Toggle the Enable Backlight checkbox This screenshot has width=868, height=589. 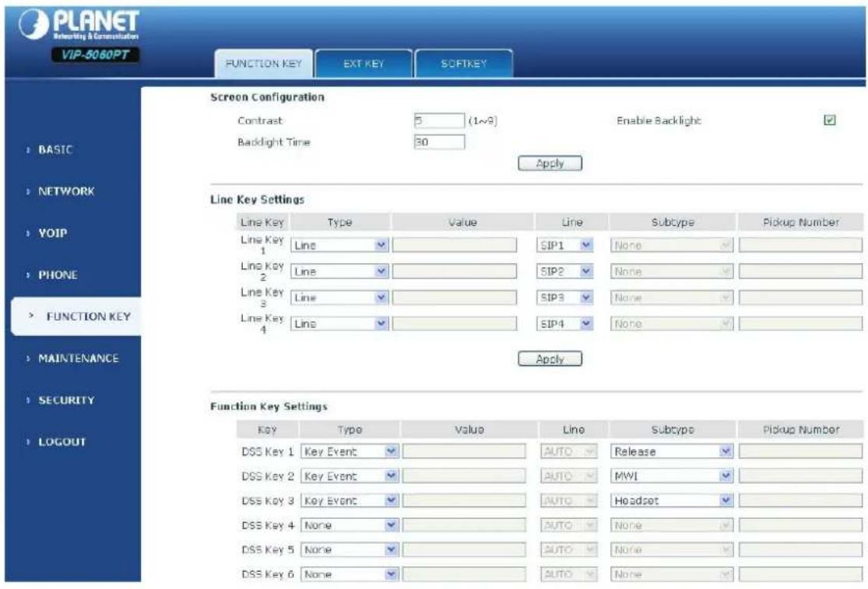click(829, 120)
